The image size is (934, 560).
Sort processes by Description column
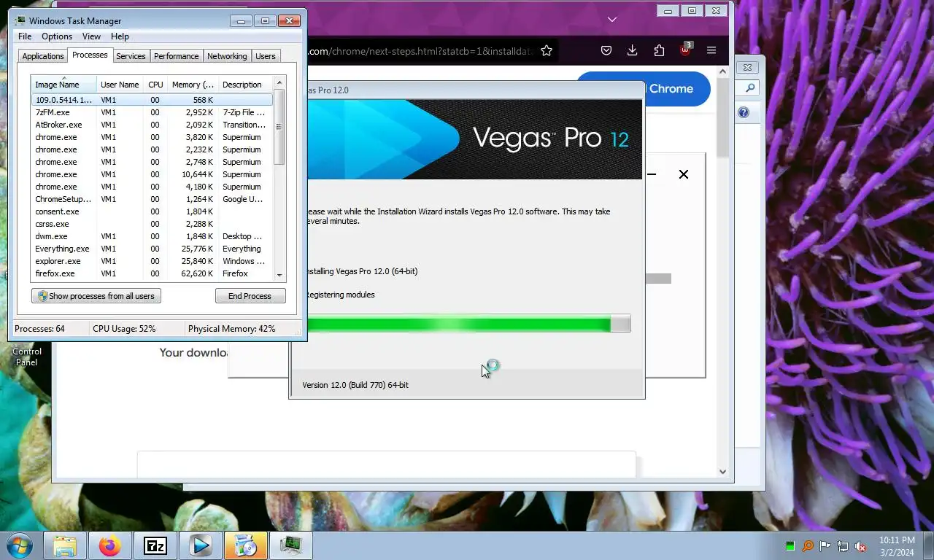pos(245,85)
